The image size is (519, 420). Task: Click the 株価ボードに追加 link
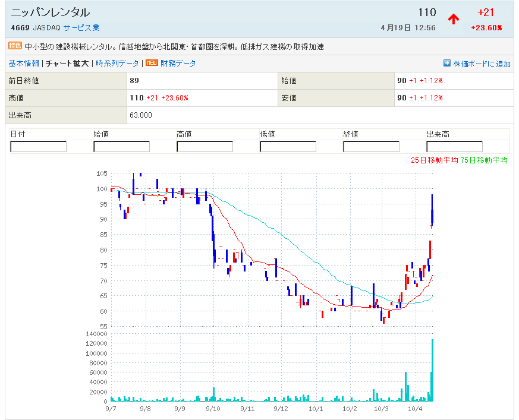point(482,64)
